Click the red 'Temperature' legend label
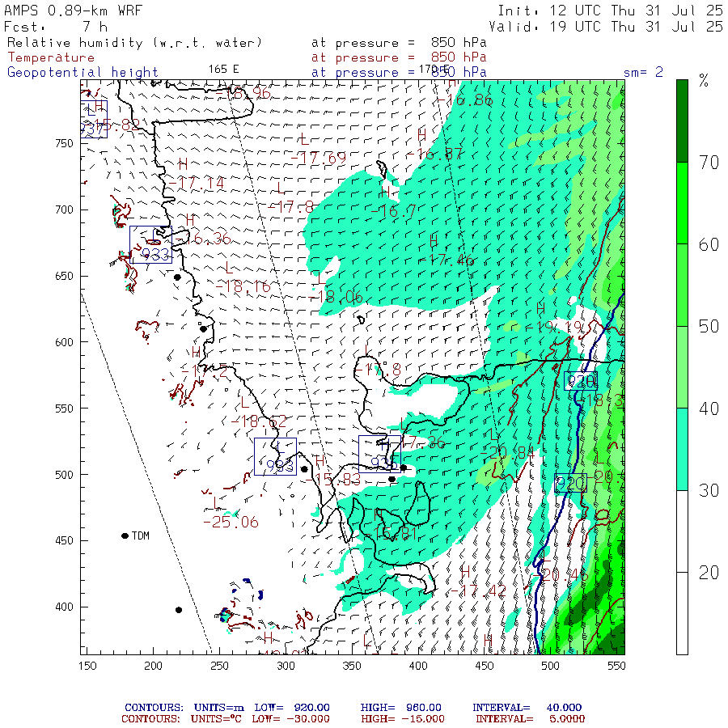This screenshot has width=728, height=728. (x=51, y=57)
